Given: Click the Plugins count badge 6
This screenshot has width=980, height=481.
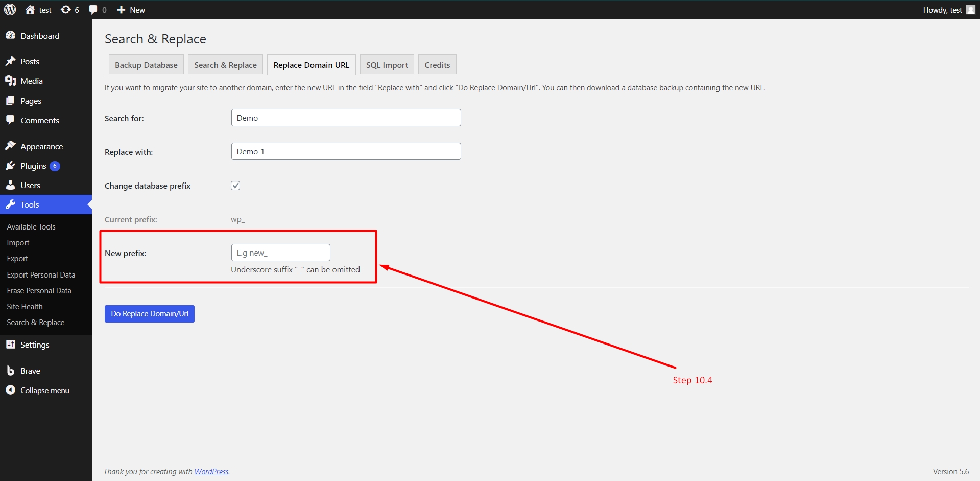Looking at the screenshot, I should pyautogui.click(x=55, y=166).
